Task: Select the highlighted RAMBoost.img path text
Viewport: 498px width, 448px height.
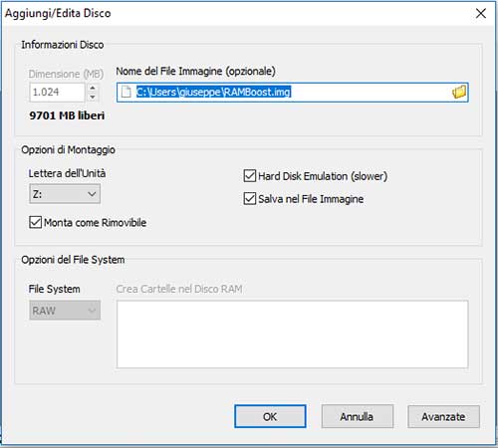Action: point(213,92)
